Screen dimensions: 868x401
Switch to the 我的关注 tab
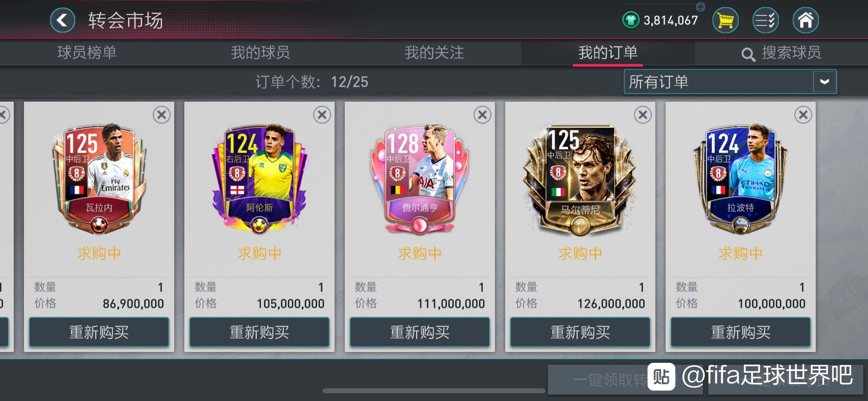click(434, 53)
